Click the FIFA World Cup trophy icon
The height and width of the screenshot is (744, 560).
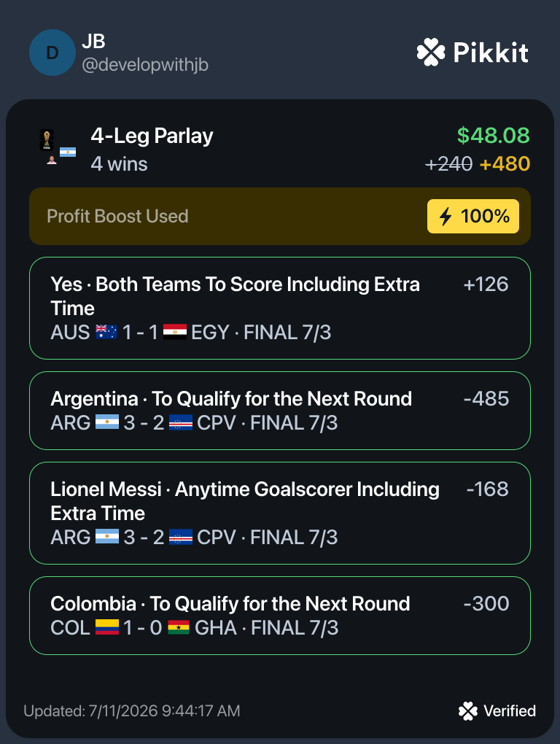(47, 140)
